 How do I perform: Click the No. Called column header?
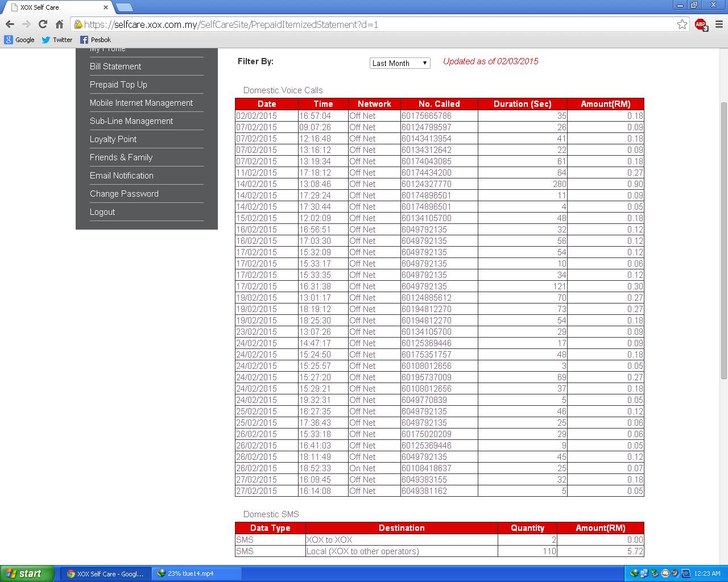[x=439, y=104]
